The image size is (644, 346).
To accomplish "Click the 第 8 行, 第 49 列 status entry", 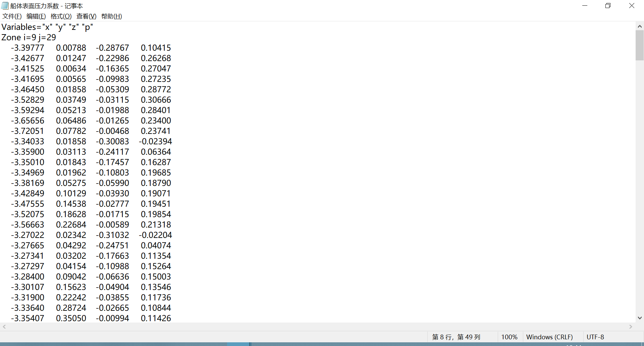I will tap(456, 337).
